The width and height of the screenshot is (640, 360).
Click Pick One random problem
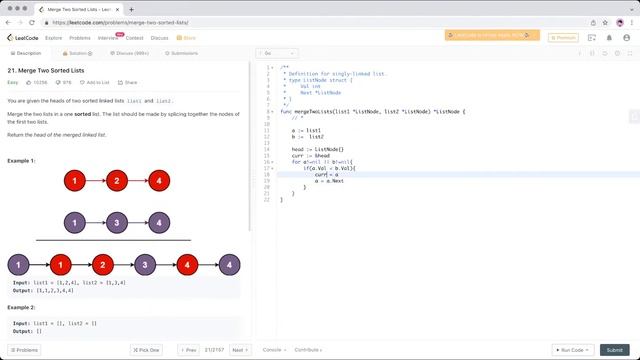[146, 350]
